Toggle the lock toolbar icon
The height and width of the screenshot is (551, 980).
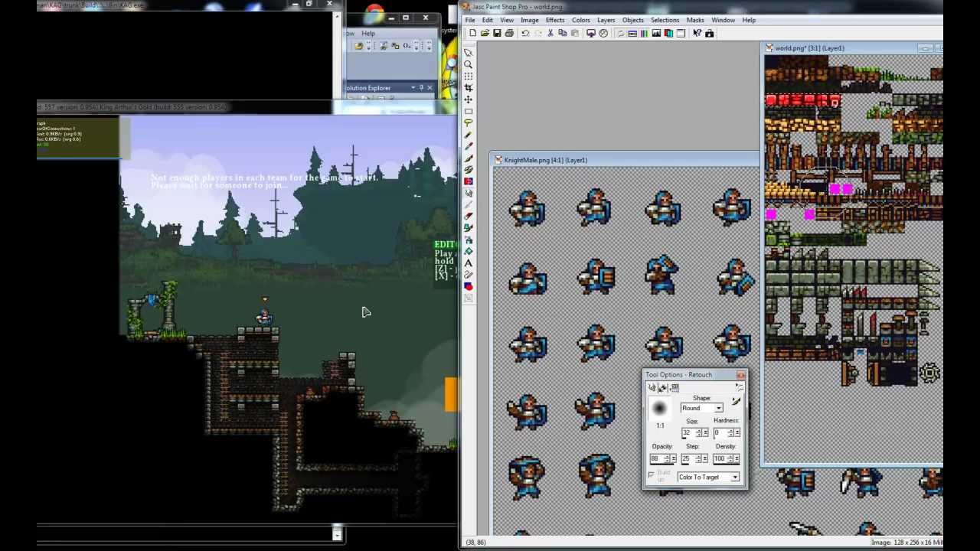(x=709, y=33)
